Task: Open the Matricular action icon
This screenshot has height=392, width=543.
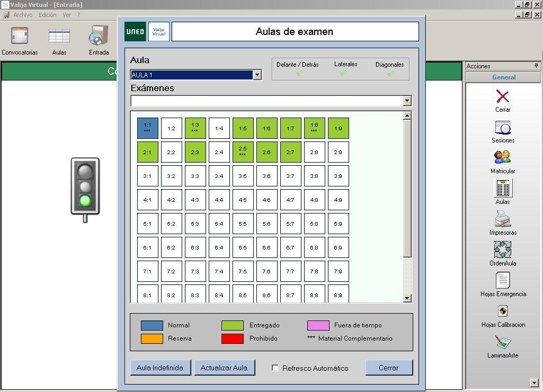Action: click(x=502, y=158)
